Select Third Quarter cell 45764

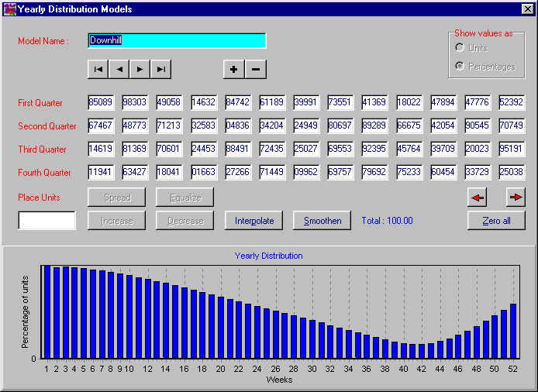409,149
